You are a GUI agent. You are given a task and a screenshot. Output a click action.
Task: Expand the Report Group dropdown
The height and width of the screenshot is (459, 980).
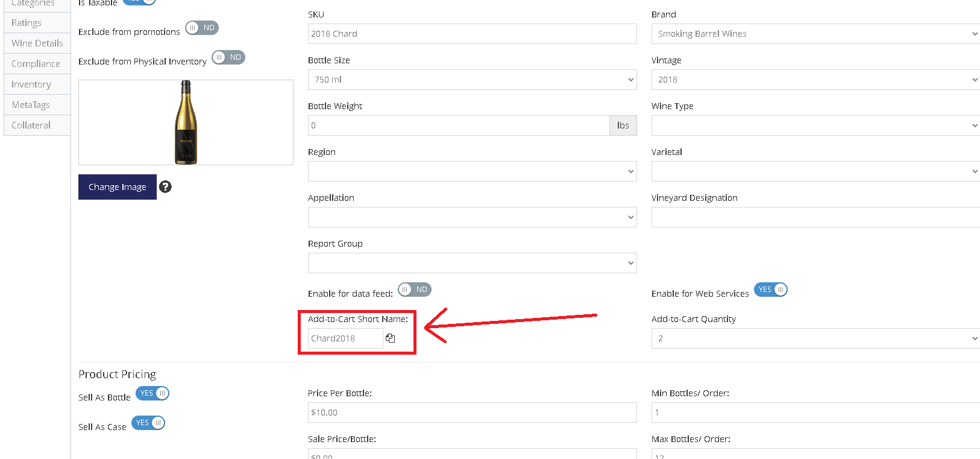pyautogui.click(x=473, y=263)
